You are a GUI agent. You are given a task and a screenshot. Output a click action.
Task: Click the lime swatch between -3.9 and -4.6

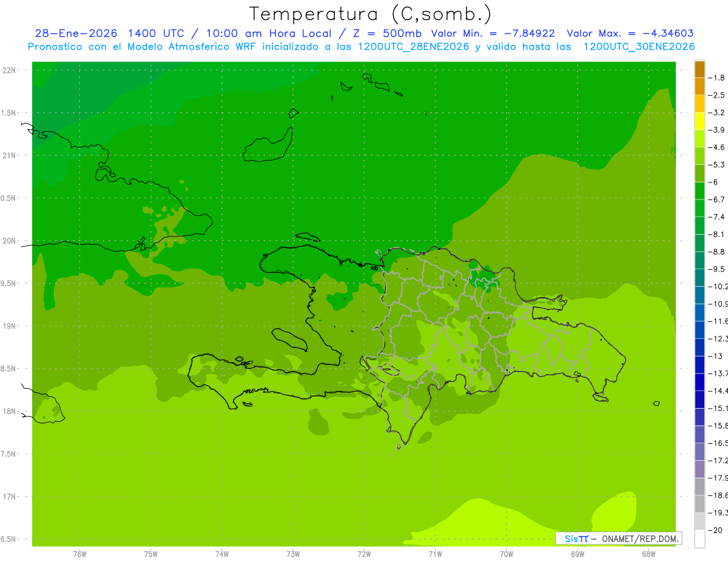699,138
